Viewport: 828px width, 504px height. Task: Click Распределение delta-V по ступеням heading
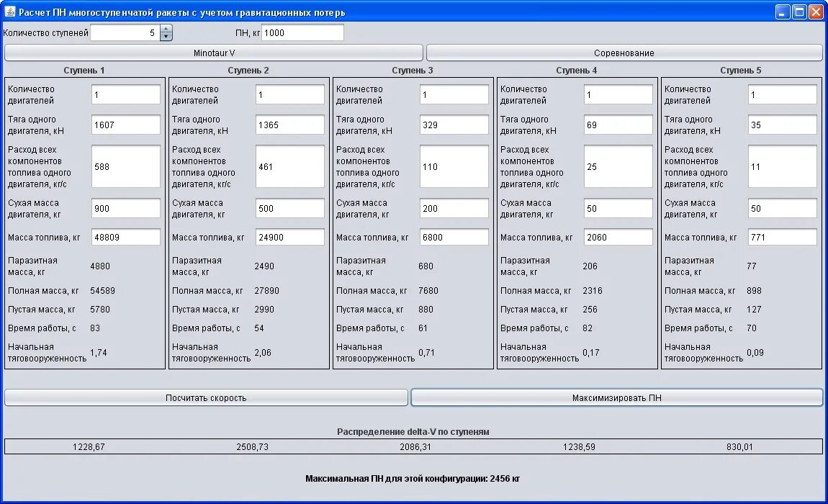413,431
